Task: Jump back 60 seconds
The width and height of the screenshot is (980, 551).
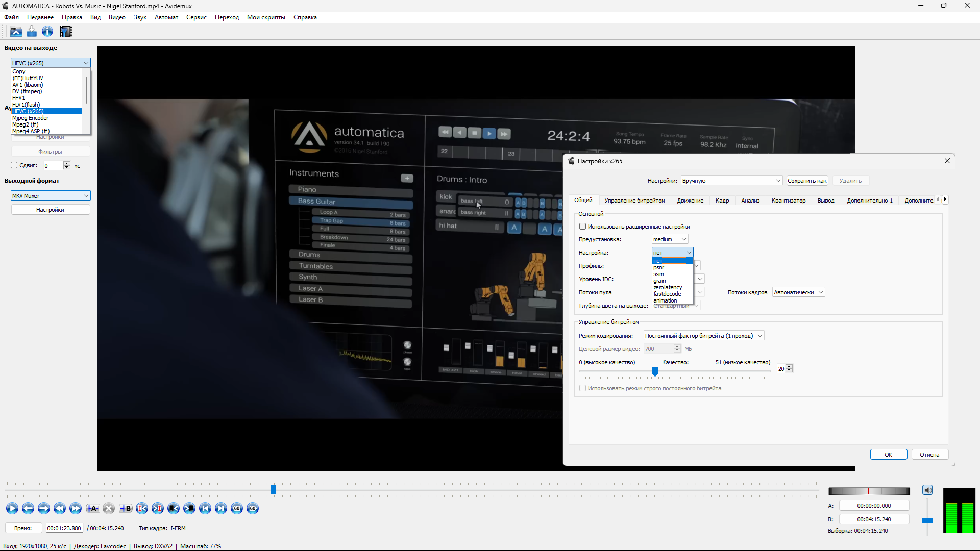Action: coord(237,508)
